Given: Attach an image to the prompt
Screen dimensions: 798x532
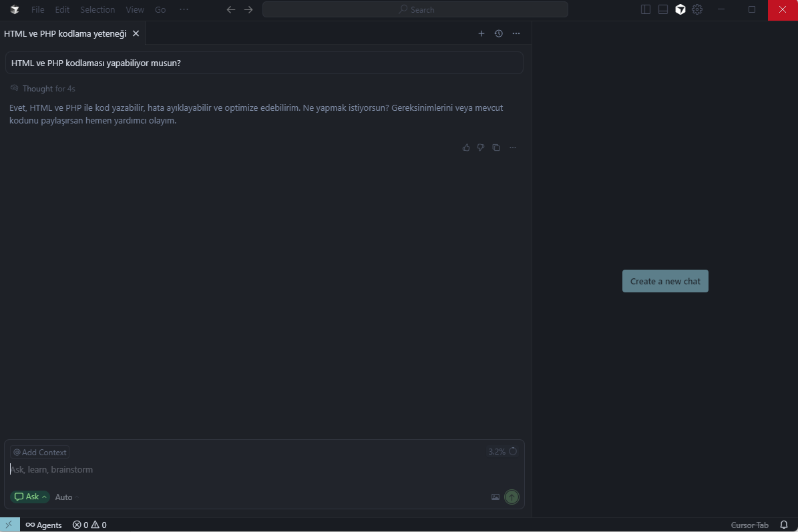Looking at the screenshot, I should point(495,497).
